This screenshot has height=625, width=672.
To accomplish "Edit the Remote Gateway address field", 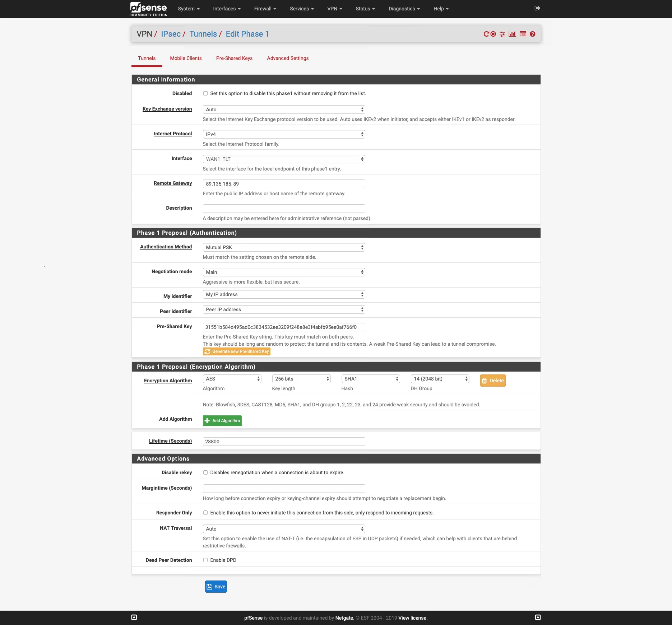I will (283, 183).
